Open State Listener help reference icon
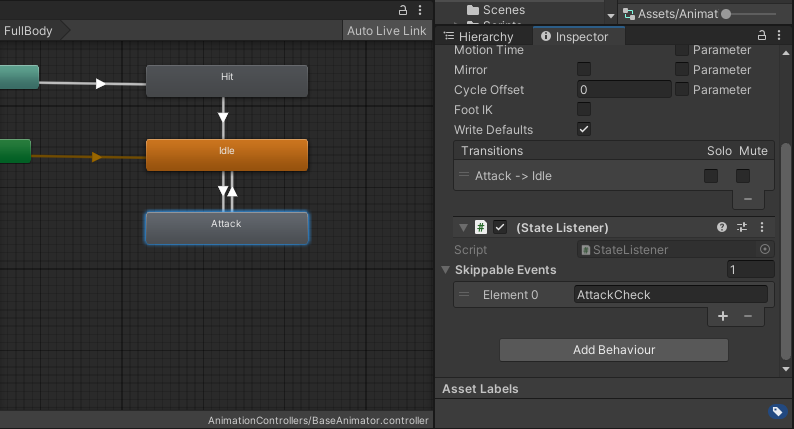This screenshot has height=429, width=794. pos(722,228)
